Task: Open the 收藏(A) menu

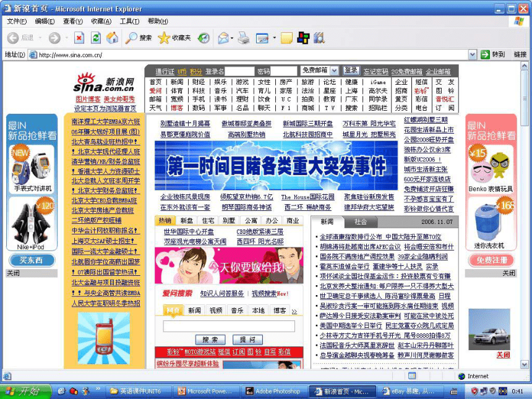Action: coord(101,22)
